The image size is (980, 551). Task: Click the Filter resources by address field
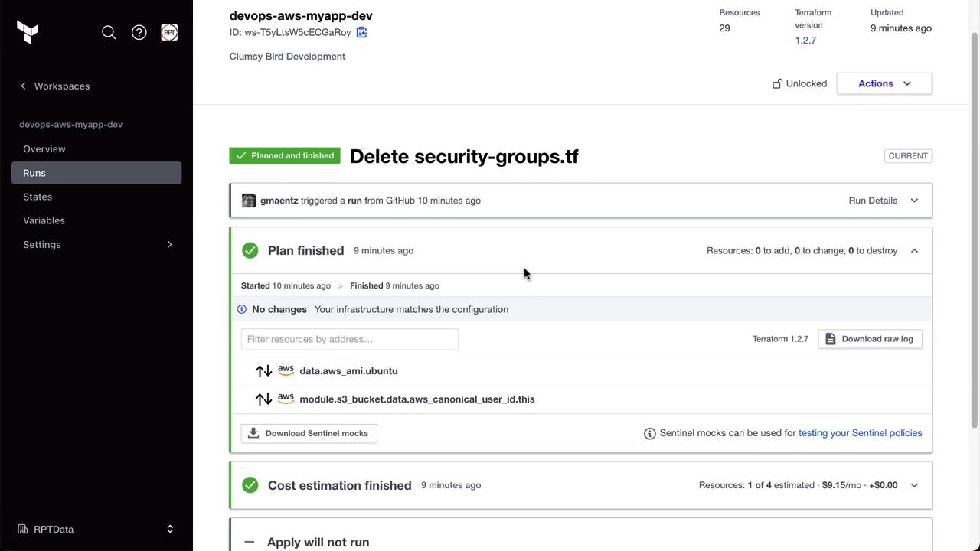[x=349, y=339]
